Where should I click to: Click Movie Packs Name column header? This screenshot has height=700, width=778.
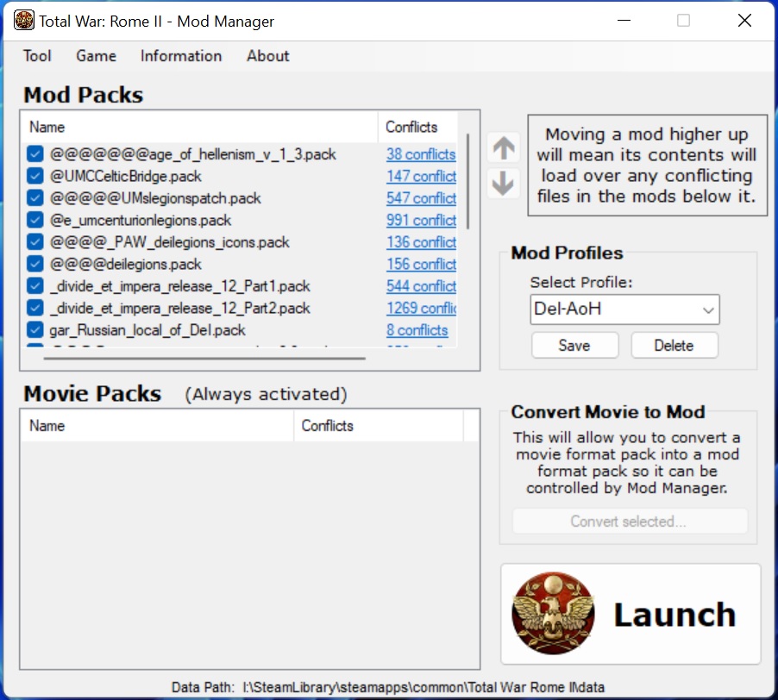[157, 426]
